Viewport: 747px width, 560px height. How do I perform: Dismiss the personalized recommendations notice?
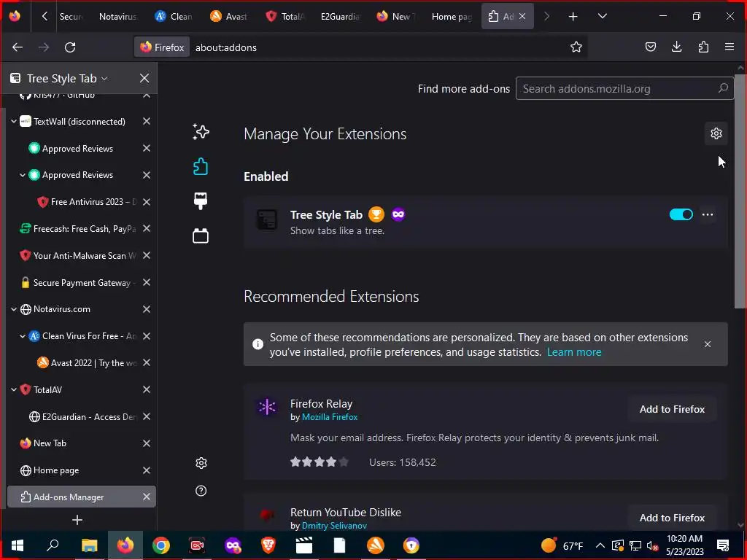[x=708, y=344]
